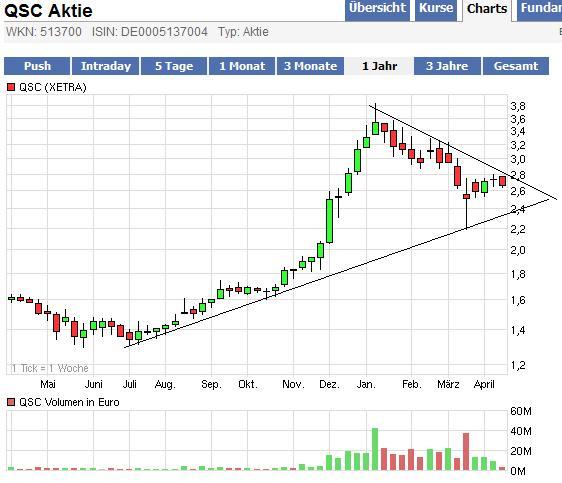Click the Feb. axis label
562x483 pixels.
[x=411, y=384]
